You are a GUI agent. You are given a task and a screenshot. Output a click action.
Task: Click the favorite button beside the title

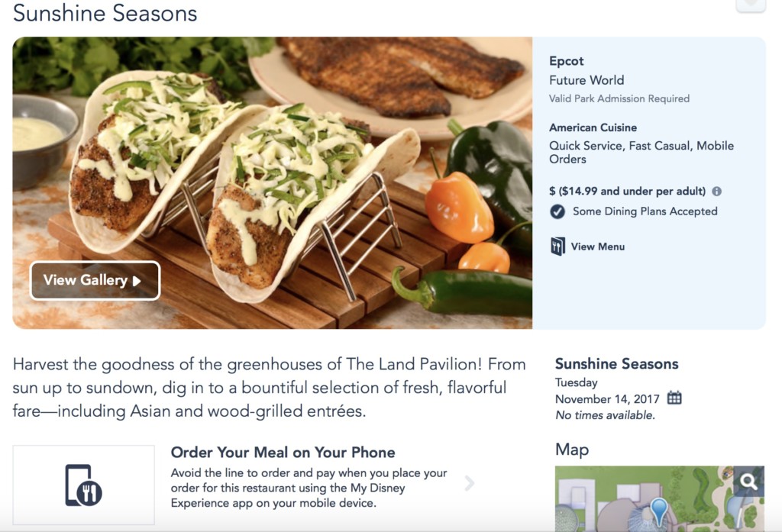pyautogui.click(x=750, y=5)
